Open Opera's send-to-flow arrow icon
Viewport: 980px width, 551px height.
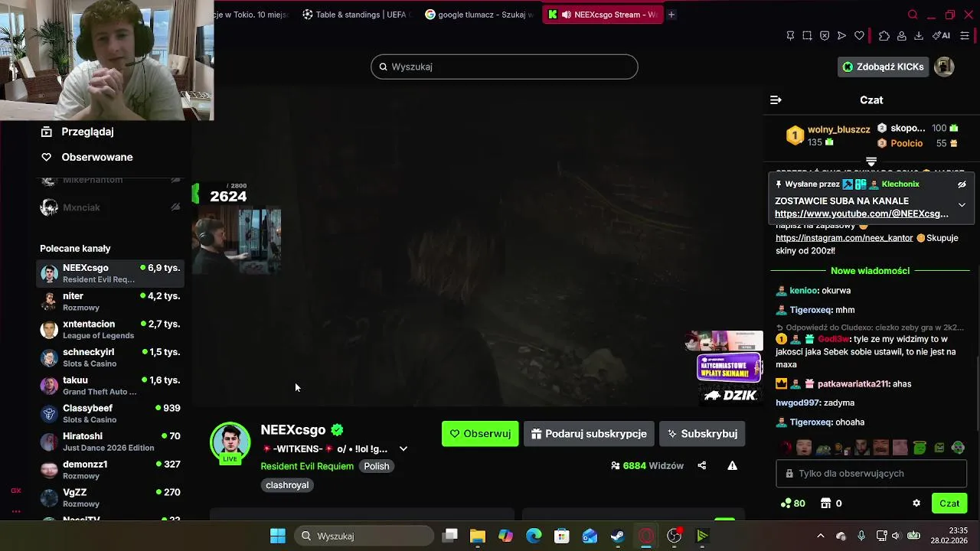[841, 36]
